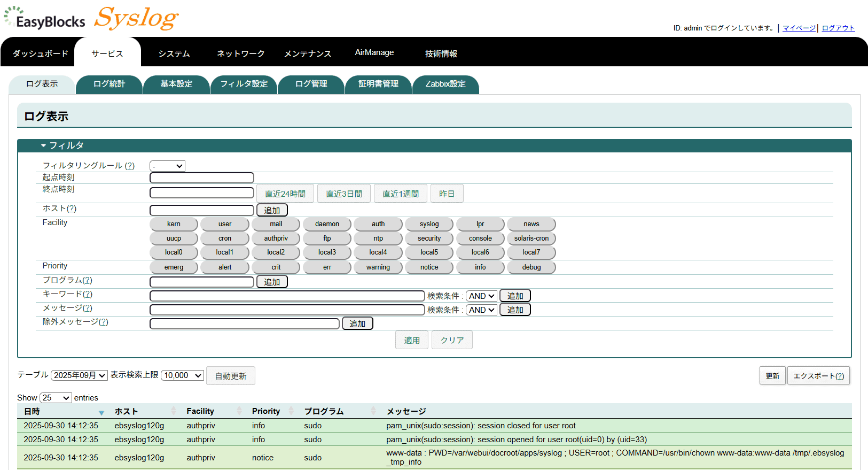Click the EasyBlocks Syslog logo
This screenshot has height=470, width=868.
click(91, 19)
